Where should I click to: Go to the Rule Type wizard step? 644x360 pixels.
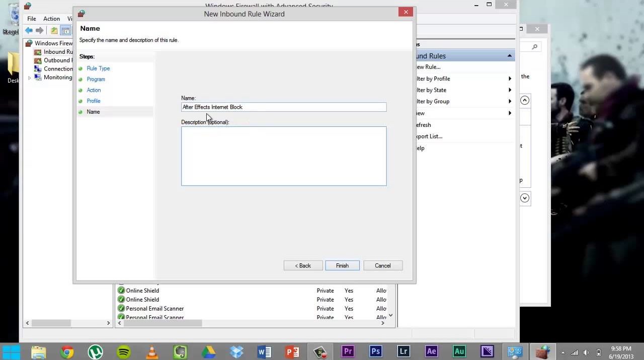(98, 68)
